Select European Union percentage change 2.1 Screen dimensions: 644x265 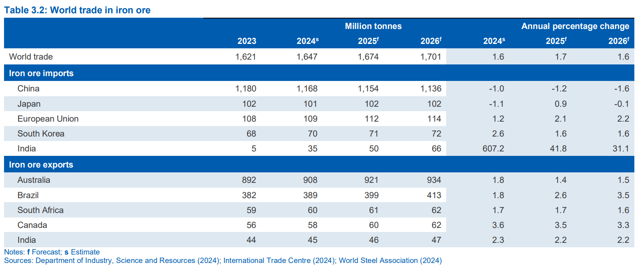click(x=561, y=119)
